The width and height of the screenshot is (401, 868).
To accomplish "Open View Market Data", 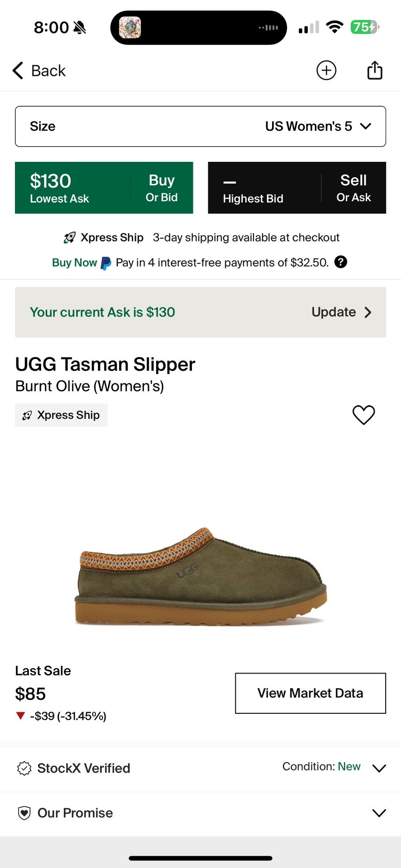I will [310, 693].
